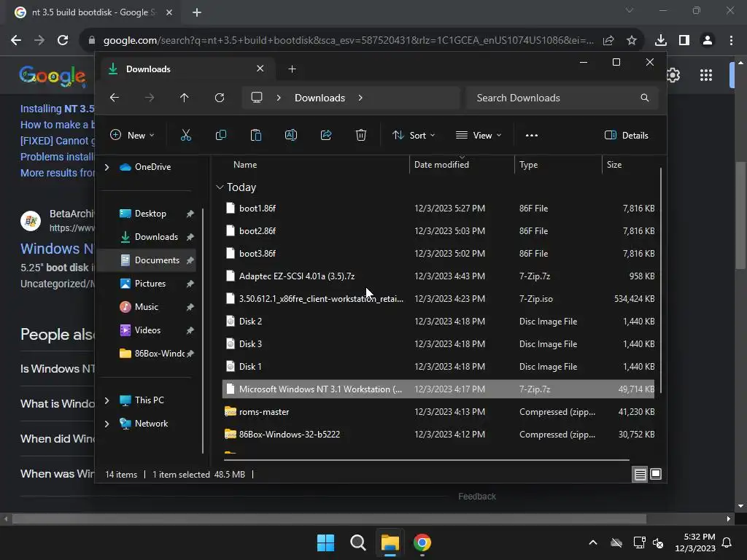Show hidden system tray icons
The width and height of the screenshot is (747, 560).
pyautogui.click(x=592, y=542)
